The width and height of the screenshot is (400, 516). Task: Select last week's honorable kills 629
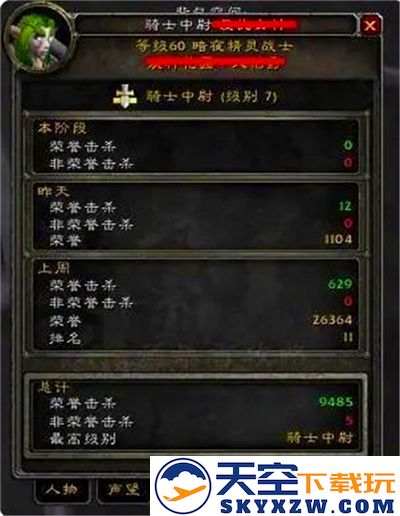click(340, 284)
